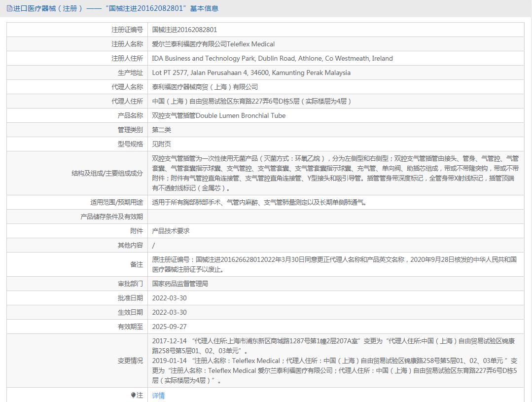
Task: Click the 型号规格 label
Action: 130,144
